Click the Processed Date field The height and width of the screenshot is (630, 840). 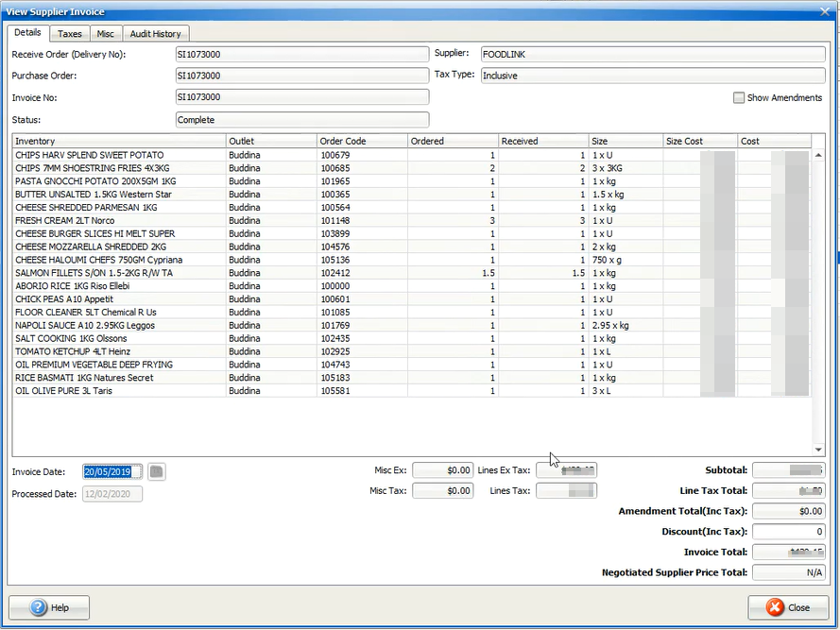(x=112, y=494)
